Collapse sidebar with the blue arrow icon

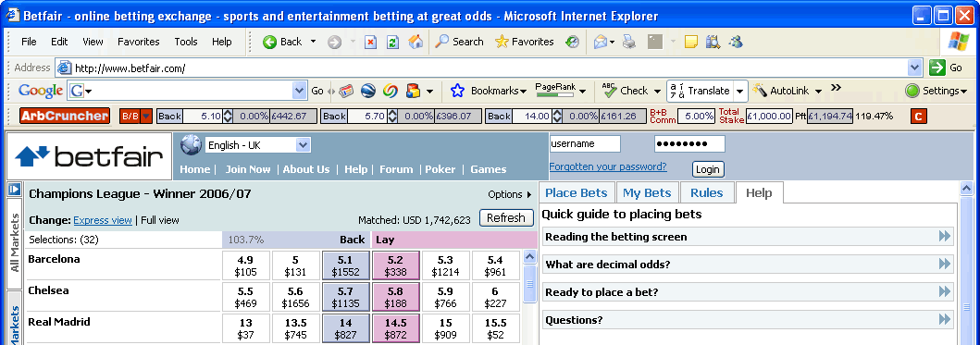[x=14, y=190]
